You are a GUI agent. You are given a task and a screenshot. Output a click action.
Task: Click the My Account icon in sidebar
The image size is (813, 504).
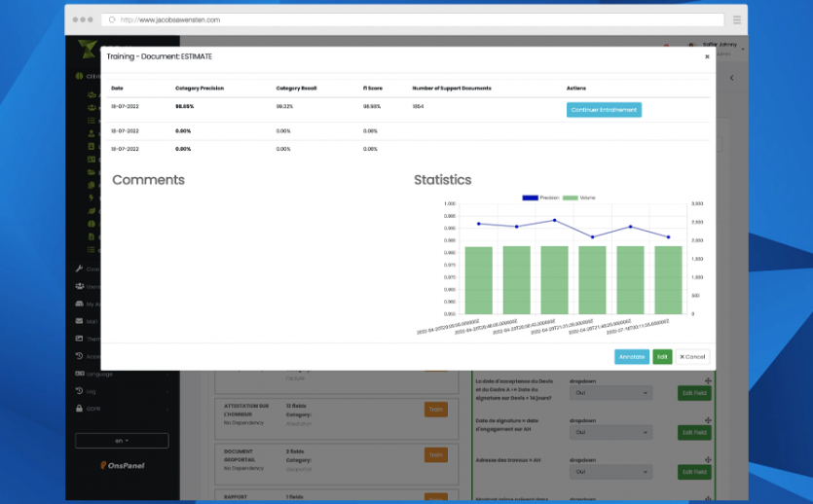pyautogui.click(x=79, y=304)
